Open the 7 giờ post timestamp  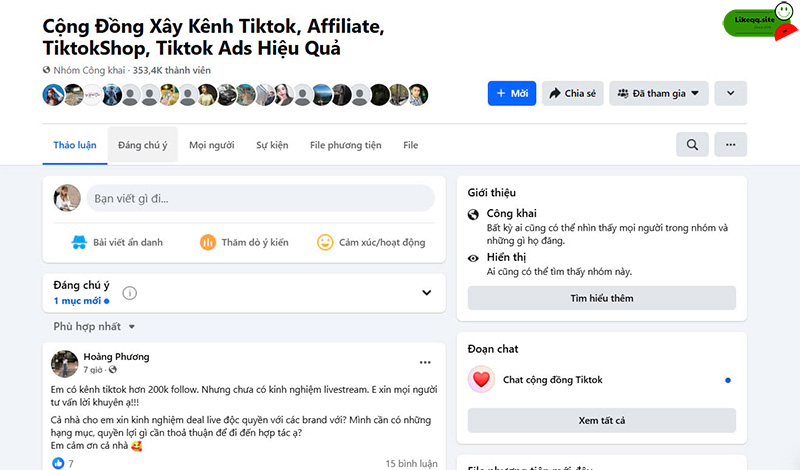(x=93, y=370)
